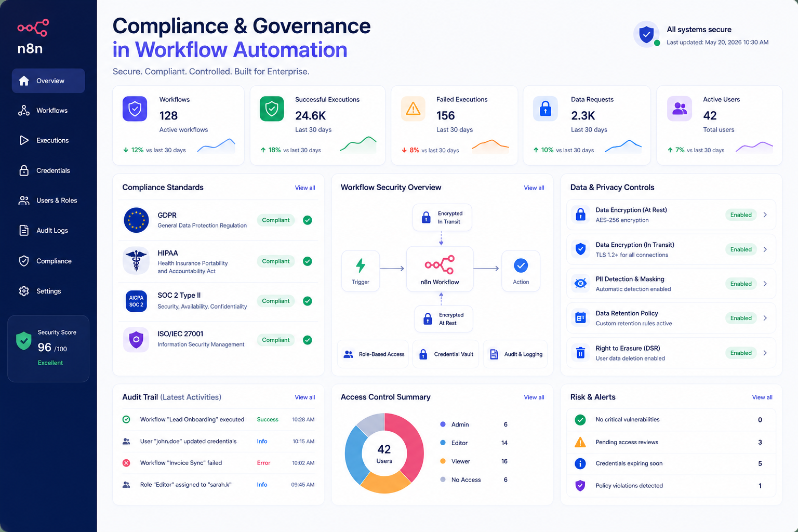The height and width of the screenshot is (532, 798).
Task: Expand Data Encryption (In Transit) row chevron
Action: pyautogui.click(x=765, y=249)
